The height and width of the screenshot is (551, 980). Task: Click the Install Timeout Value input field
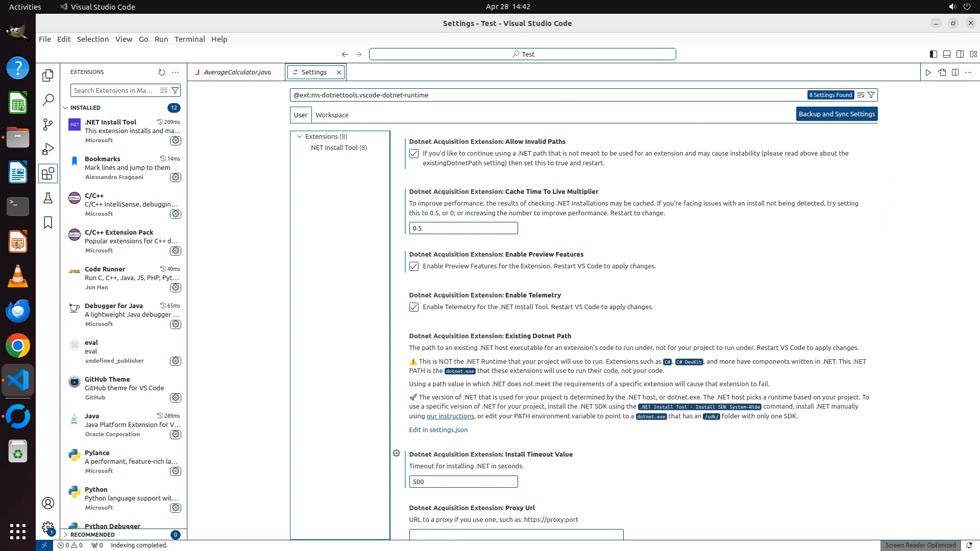(x=463, y=482)
